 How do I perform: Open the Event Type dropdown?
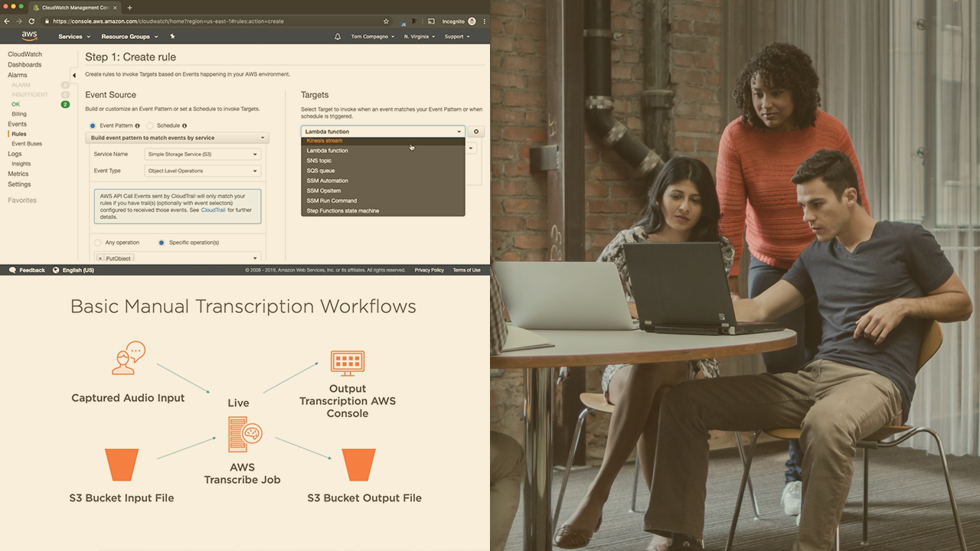click(x=203, y=171)
